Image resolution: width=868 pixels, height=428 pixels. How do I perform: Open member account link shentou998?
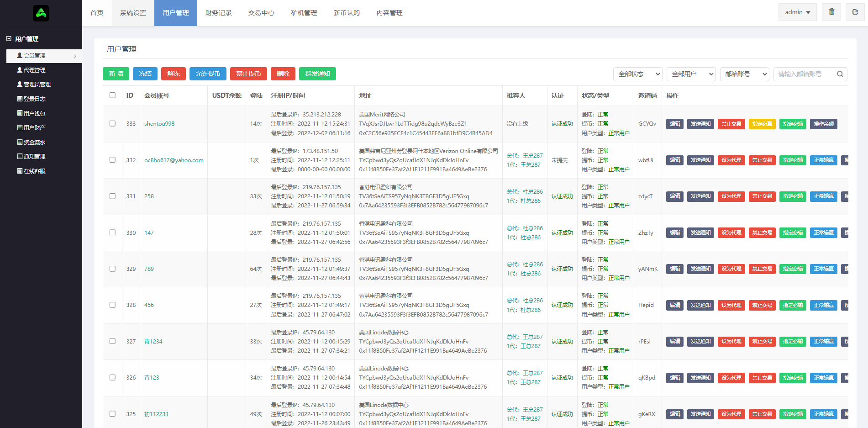click(159, 124)
